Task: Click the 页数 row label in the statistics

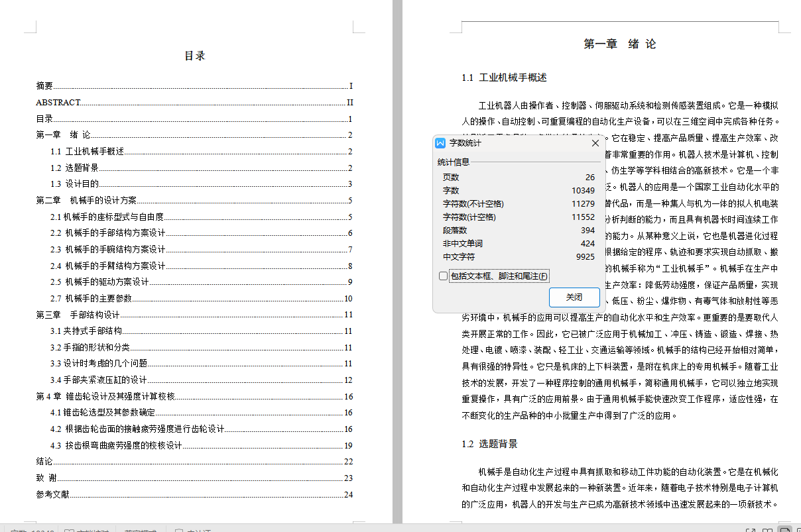Action: pyautogui.click(x=451, y=178)
